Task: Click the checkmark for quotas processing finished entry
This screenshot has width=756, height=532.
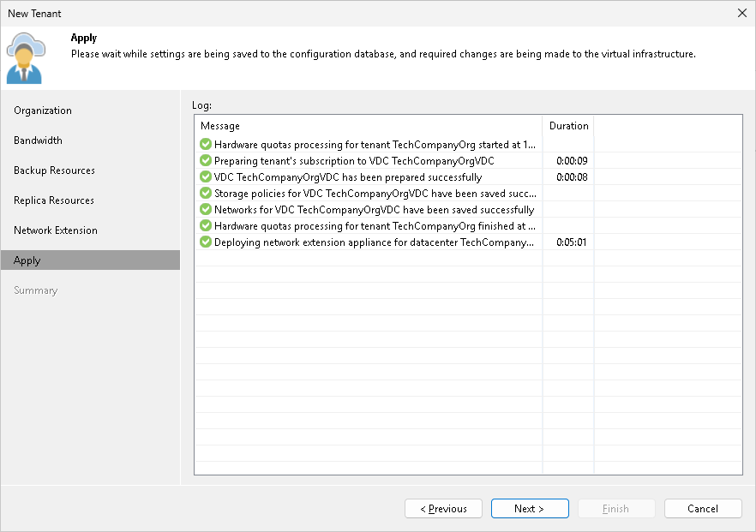Action: click(206, 225)
